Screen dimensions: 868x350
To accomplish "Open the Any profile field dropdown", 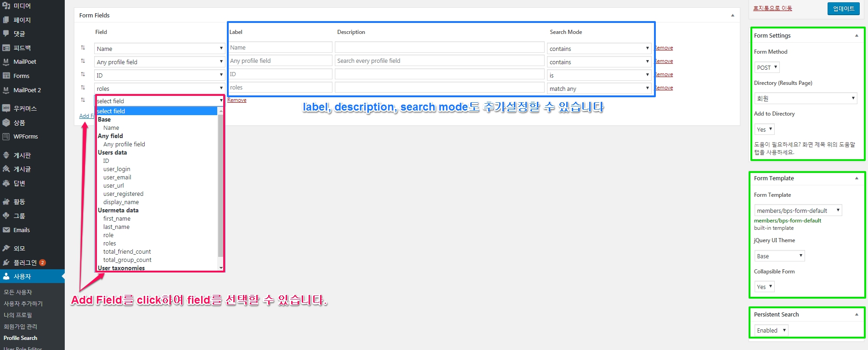I will click(159, 62).
